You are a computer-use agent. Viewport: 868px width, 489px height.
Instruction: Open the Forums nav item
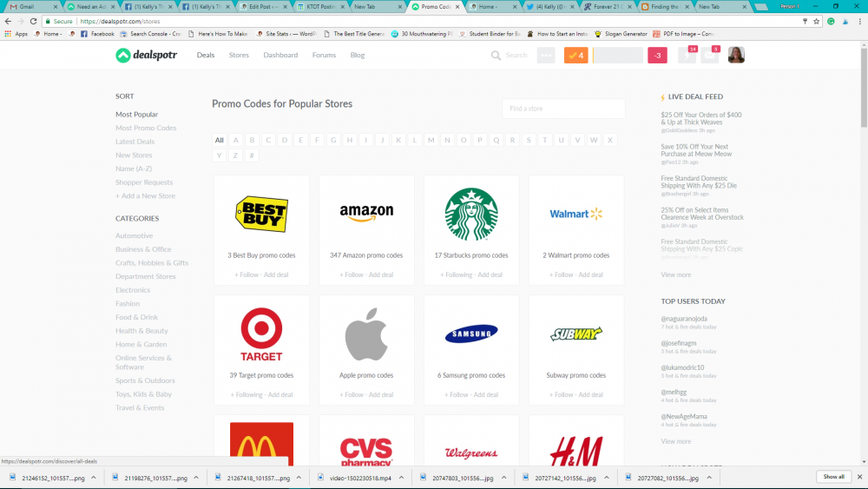tap(324, 55)
